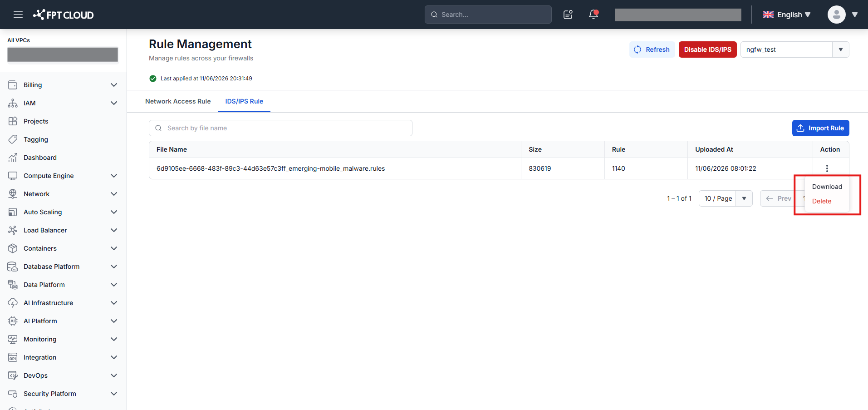Expand the Network chevron
Viewport: 868px width, 410px height.
pos(114,194)
